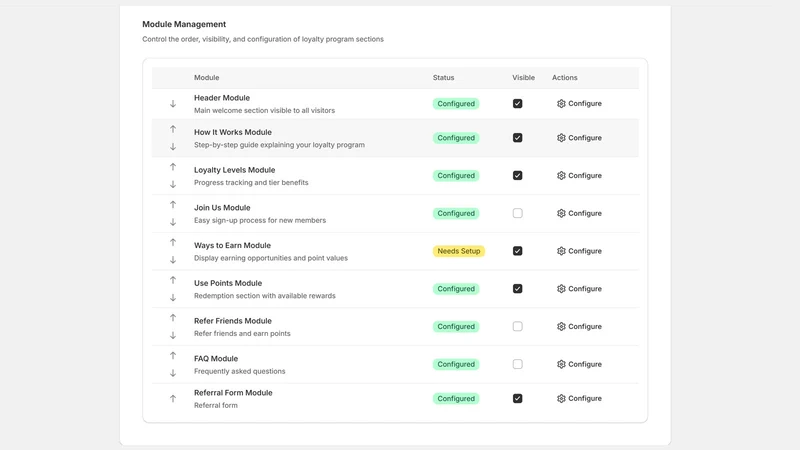Click the "Module Management" heading
This screenshot has height=450, width=800.
pos(184,24)
